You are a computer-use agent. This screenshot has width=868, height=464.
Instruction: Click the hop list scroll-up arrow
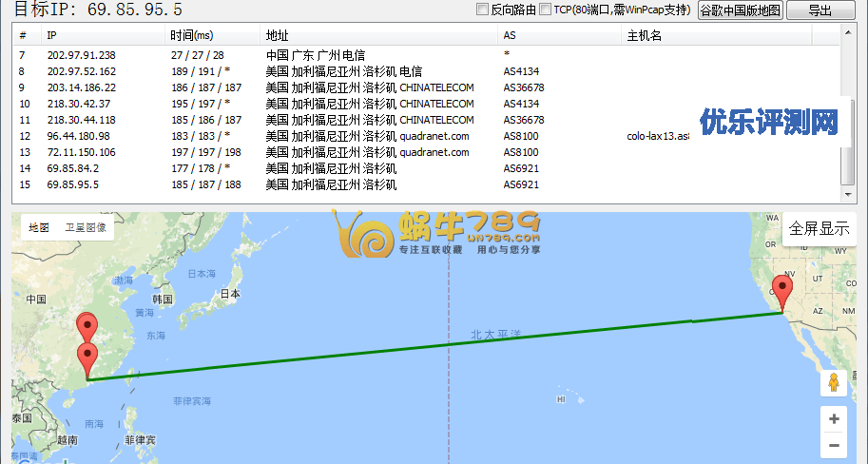(x=848, y=32)
